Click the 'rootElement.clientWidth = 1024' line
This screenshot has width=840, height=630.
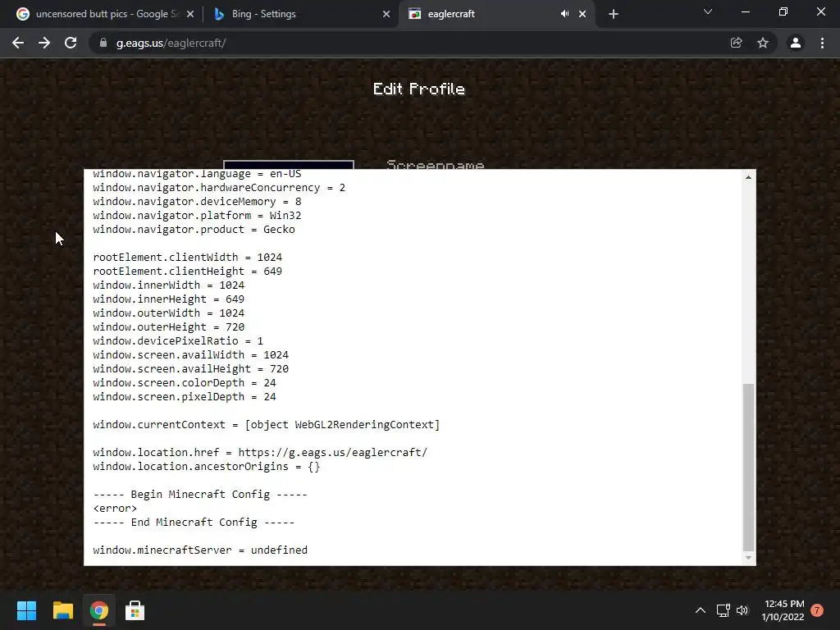(x=188, y=257)
